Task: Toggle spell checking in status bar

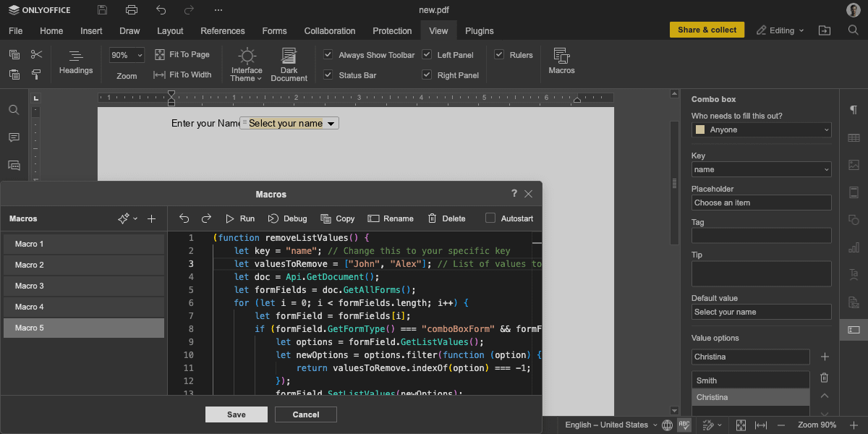Action: click(684, 425)
